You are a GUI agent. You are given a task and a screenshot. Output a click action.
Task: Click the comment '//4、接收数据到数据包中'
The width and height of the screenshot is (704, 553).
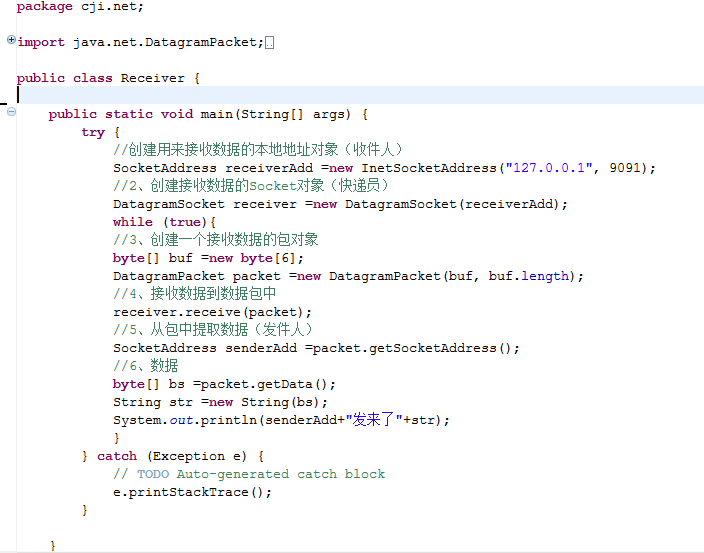pos(194,294)
